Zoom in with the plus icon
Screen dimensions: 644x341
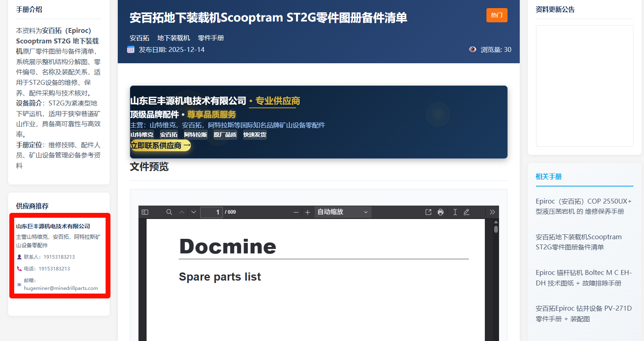(x=308, y=212)
